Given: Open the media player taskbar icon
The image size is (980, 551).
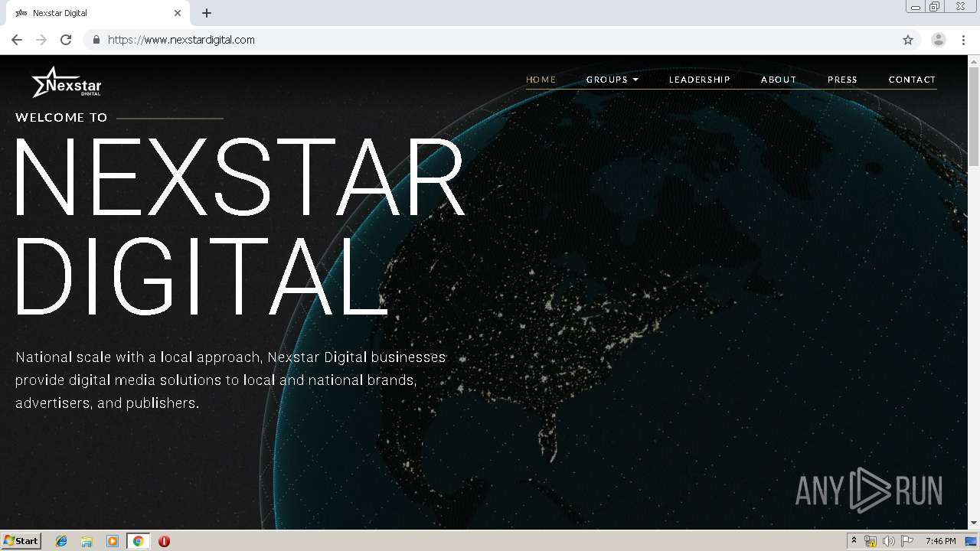Looking at the screenshot, I should click(113, 541).
